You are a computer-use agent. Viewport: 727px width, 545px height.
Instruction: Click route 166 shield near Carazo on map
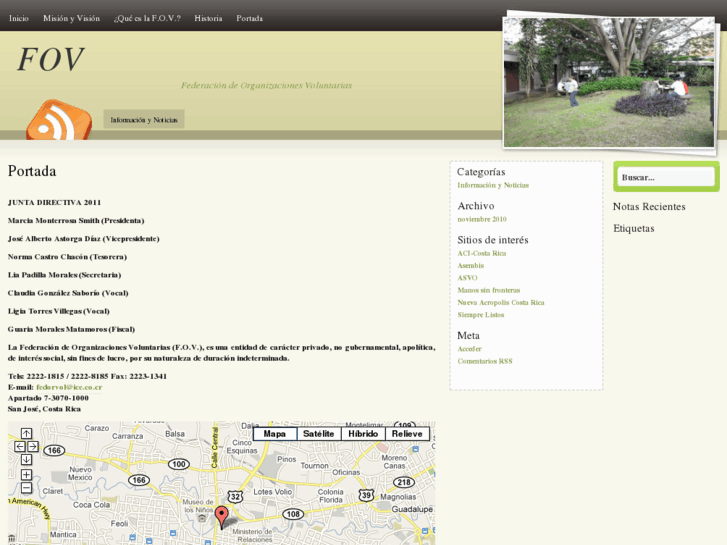(54, 450)
